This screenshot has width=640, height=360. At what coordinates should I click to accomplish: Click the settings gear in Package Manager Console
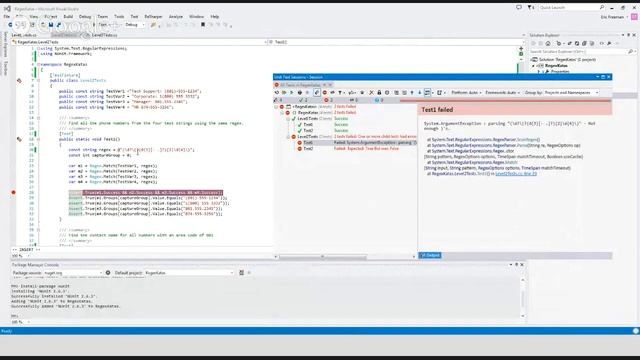(x=108, y=273)
